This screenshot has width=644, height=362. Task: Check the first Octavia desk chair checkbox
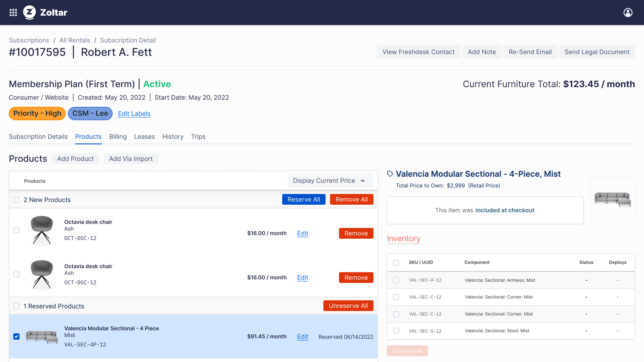16,231
